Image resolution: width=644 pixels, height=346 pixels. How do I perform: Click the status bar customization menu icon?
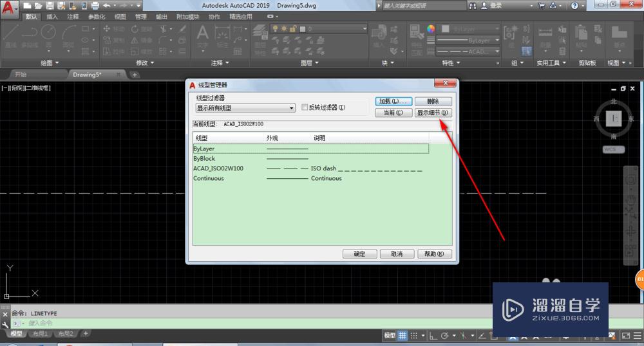(638, 336)
